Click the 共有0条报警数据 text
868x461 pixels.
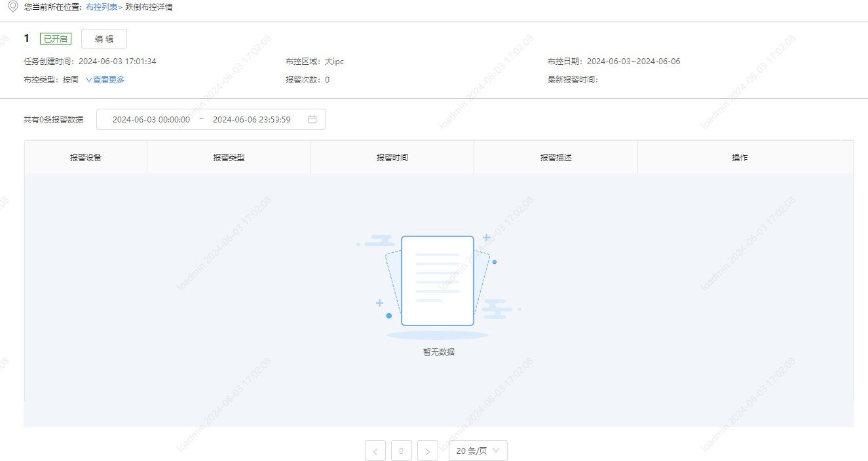click(x=54, y=120)
